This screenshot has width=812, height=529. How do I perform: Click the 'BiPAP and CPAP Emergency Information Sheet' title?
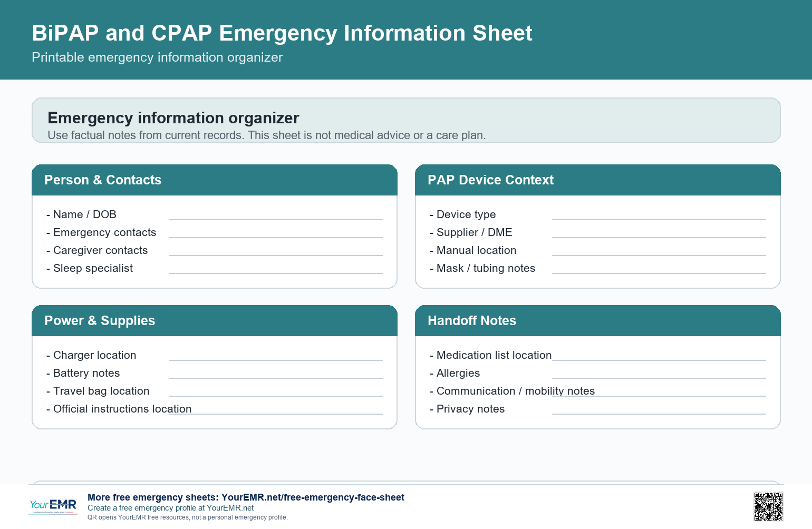click(x=282, y=33)
